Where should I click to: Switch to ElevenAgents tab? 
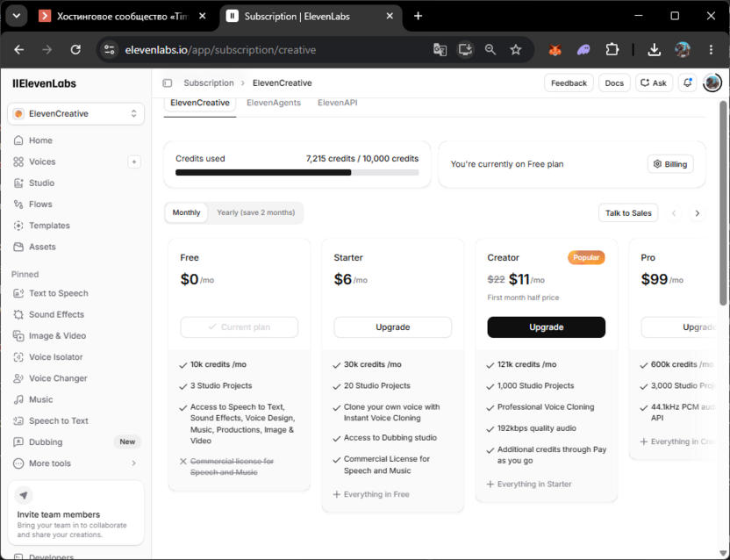pyautogui.click(x=274, y=103)
